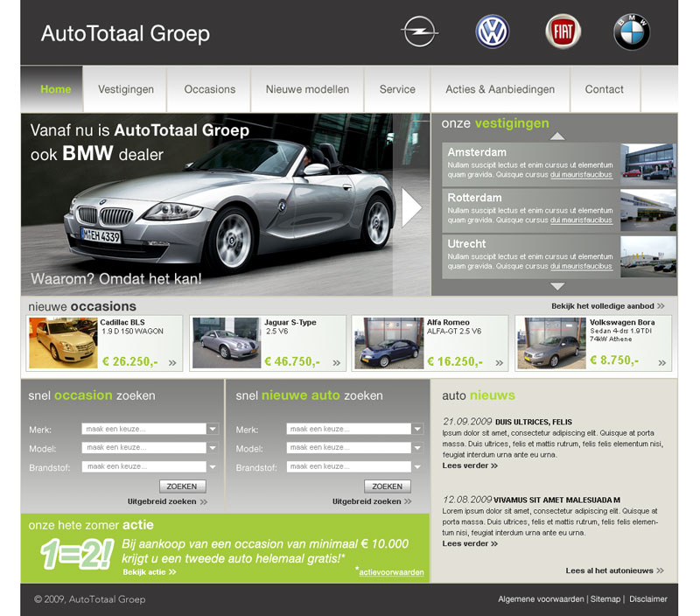
Task: Go to Acties & Aanbiedingen menu
Action: click(x=500, y=89)
